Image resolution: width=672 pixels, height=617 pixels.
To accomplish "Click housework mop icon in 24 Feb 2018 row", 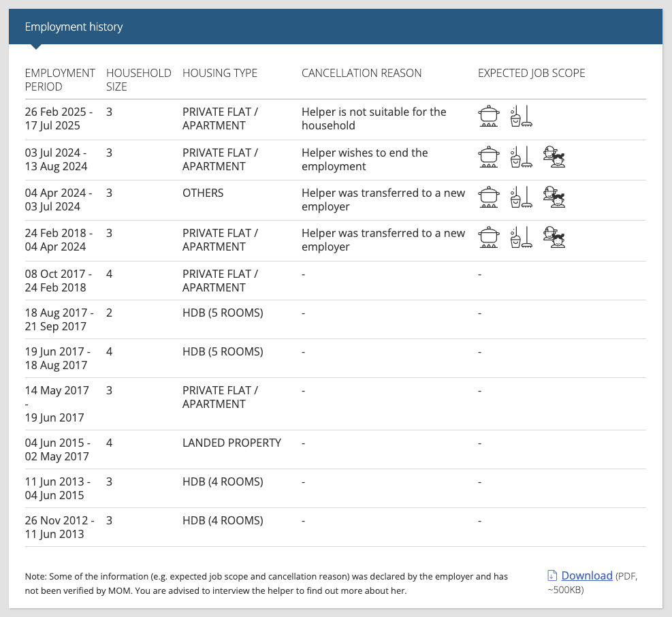I will tap(522, 237).
